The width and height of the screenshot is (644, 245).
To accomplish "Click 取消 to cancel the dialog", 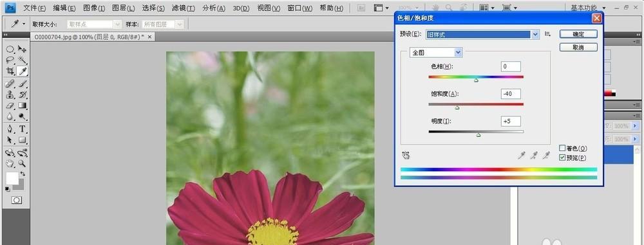I will coord(578,47).
